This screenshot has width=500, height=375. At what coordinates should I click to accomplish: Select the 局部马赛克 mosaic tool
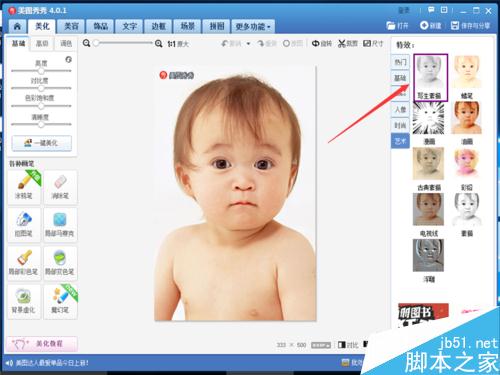click(60, 225)
